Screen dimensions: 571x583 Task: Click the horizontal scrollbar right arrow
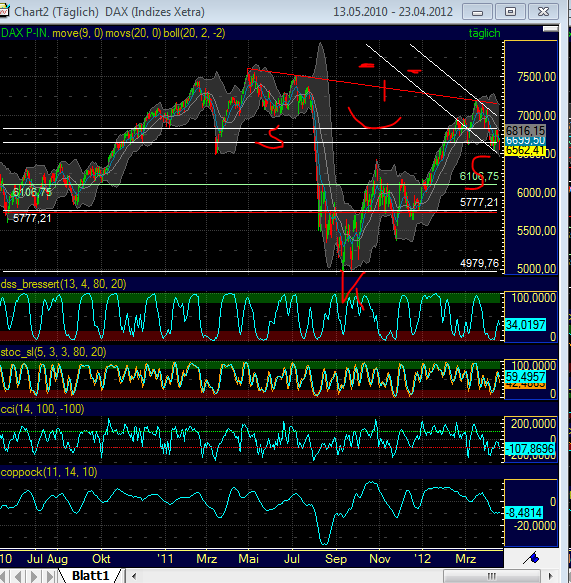(551, 576)
